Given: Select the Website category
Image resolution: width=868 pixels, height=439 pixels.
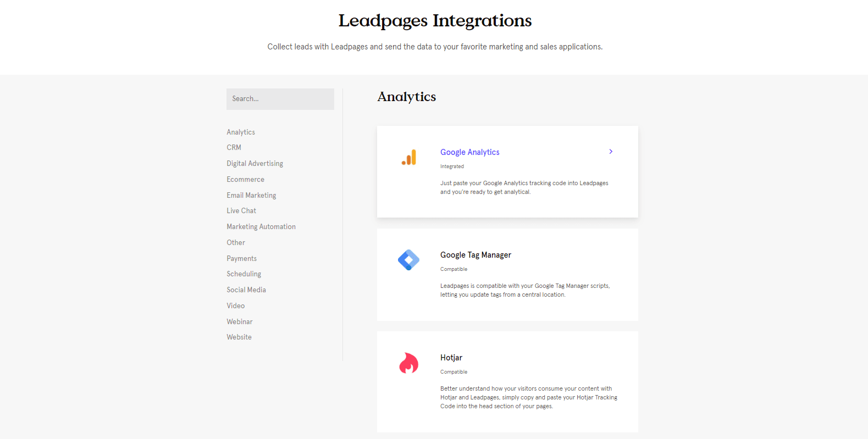Looking at the screenshot, I should click(x=239, y=337).
